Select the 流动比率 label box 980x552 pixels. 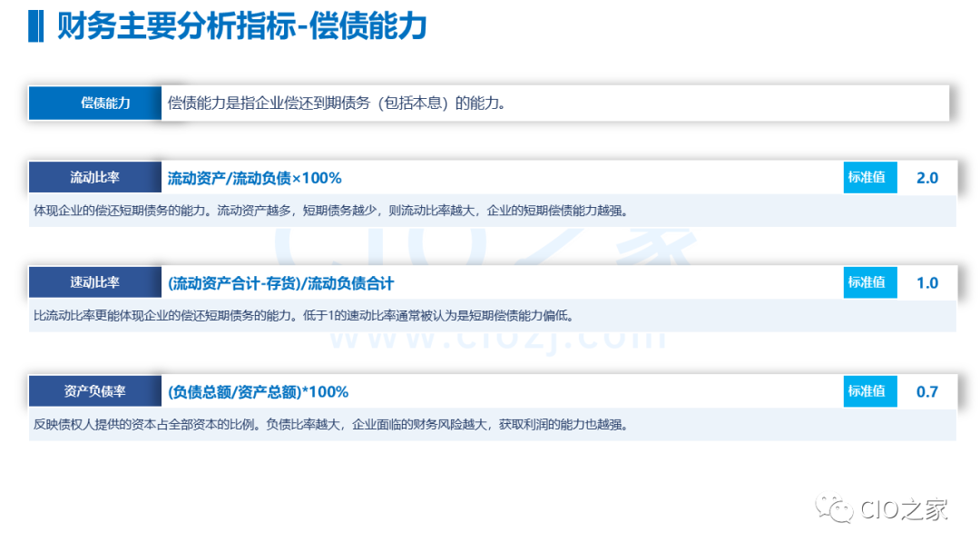point(95,178)
